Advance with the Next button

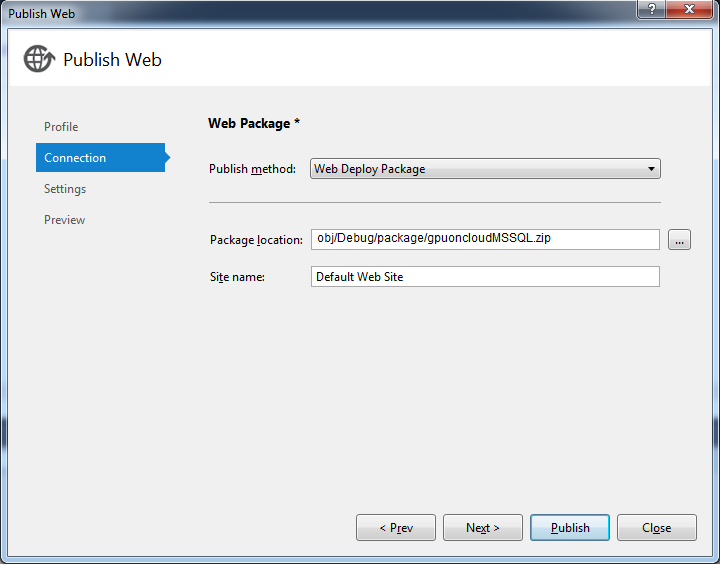click(482, 528)
